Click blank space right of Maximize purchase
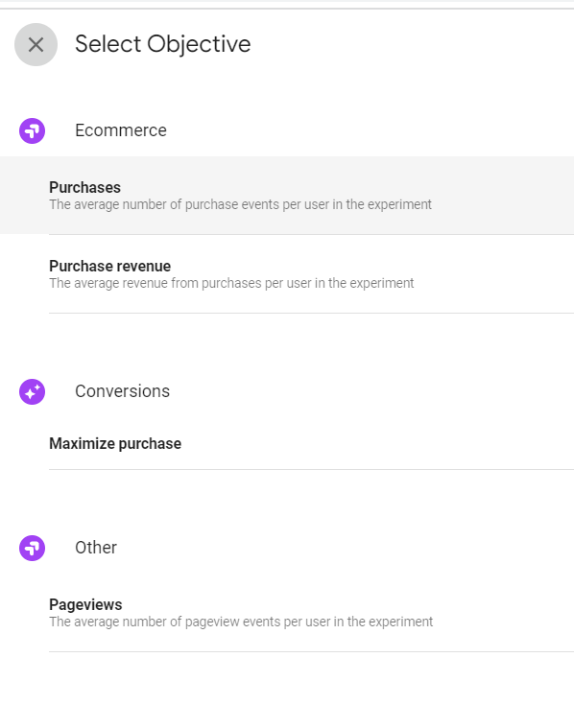Screen dimensions: 574x728 click(376, 443)
